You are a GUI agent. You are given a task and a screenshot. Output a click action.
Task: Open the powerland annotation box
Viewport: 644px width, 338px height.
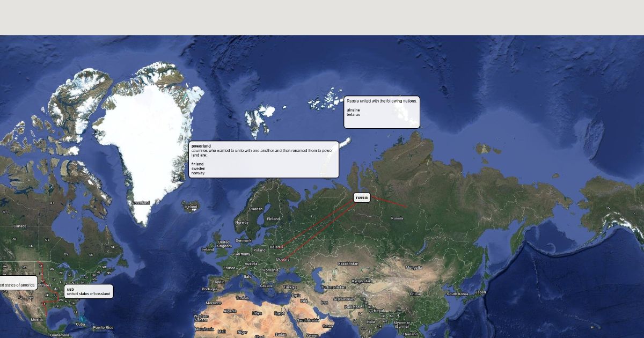coord(264,159)
